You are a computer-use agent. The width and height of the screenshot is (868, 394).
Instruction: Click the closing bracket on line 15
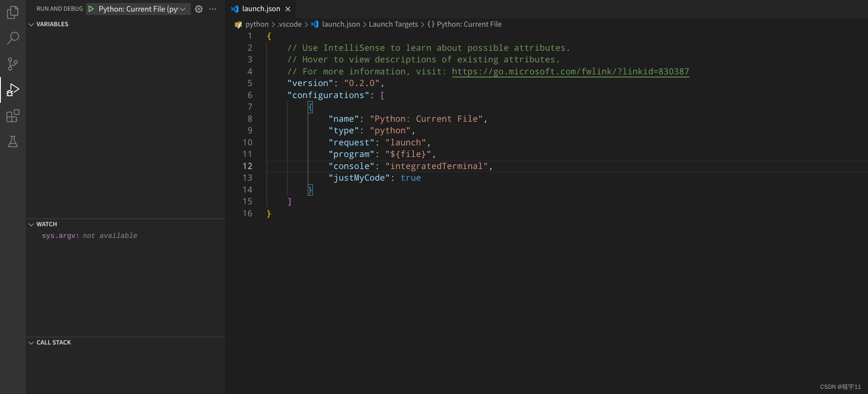(x=290, y=201)
